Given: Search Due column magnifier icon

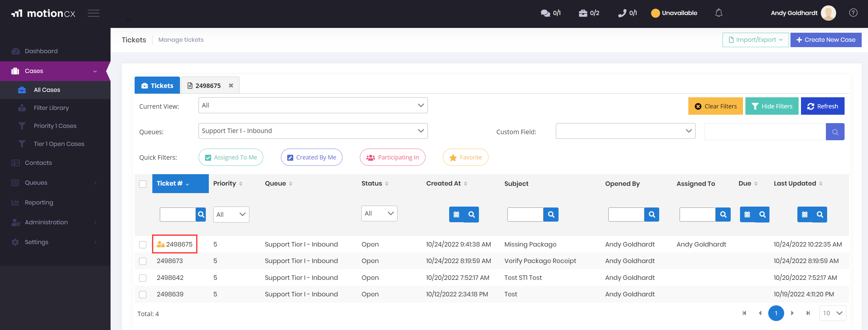Looking at the screenshot, I should coord(762,214).
